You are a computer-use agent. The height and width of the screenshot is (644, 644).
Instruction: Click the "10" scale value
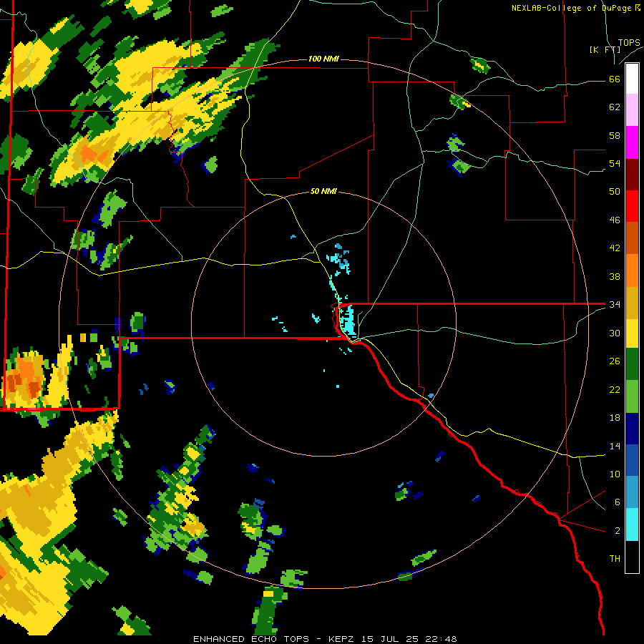point(615,474)
